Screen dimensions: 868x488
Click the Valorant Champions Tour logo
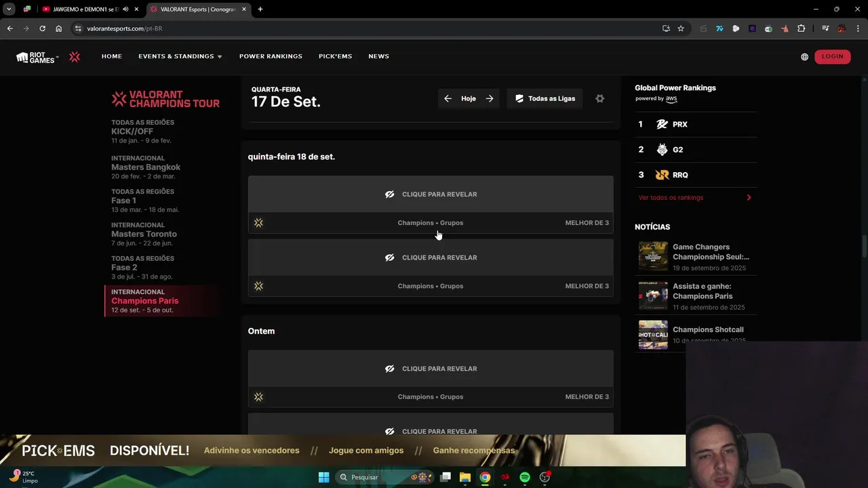[165, 99]
